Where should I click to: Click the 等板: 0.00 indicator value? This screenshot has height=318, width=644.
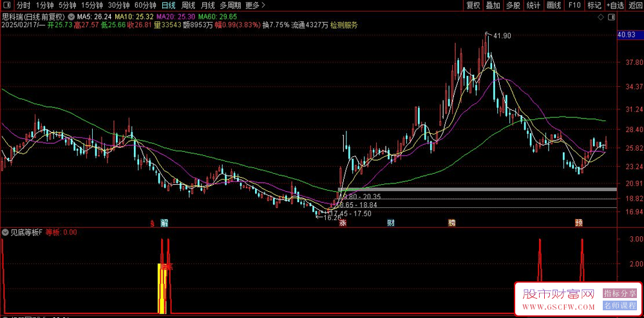point(61,232)
